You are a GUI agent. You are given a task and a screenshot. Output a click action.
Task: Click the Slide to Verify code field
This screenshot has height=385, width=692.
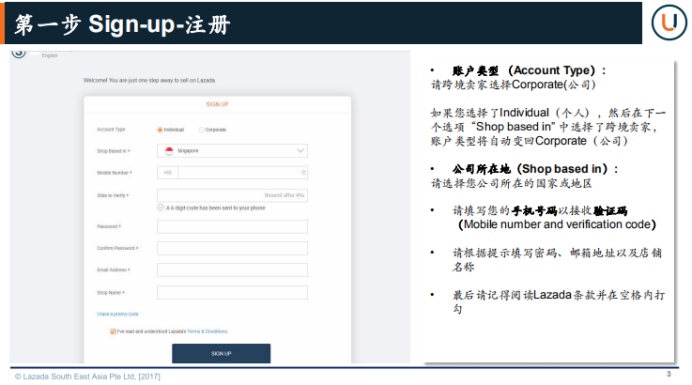tap(232, 195)
